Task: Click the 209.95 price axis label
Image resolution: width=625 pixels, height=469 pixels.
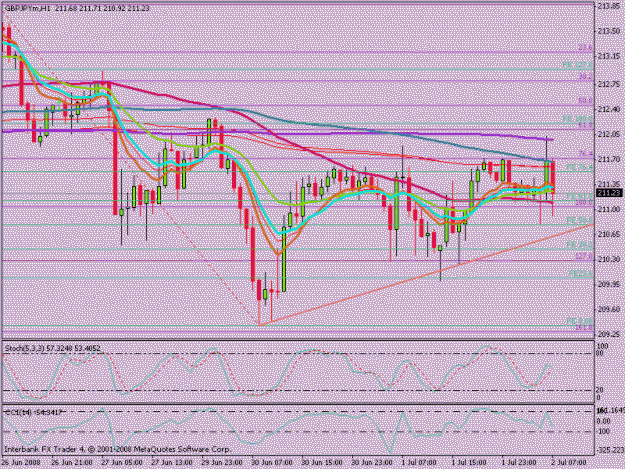Action: pyautogui.click(x=609, y=284)
